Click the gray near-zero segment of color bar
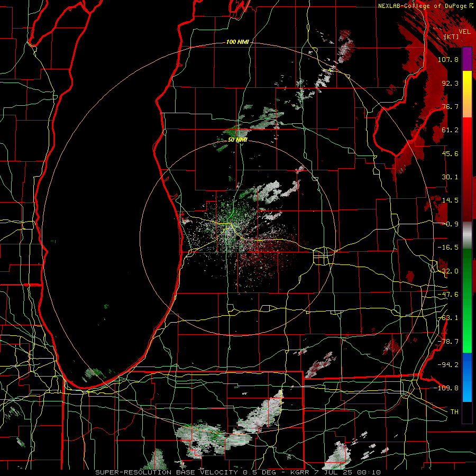The height and width of the screenshot is (476, 476). tap(467, 235)
